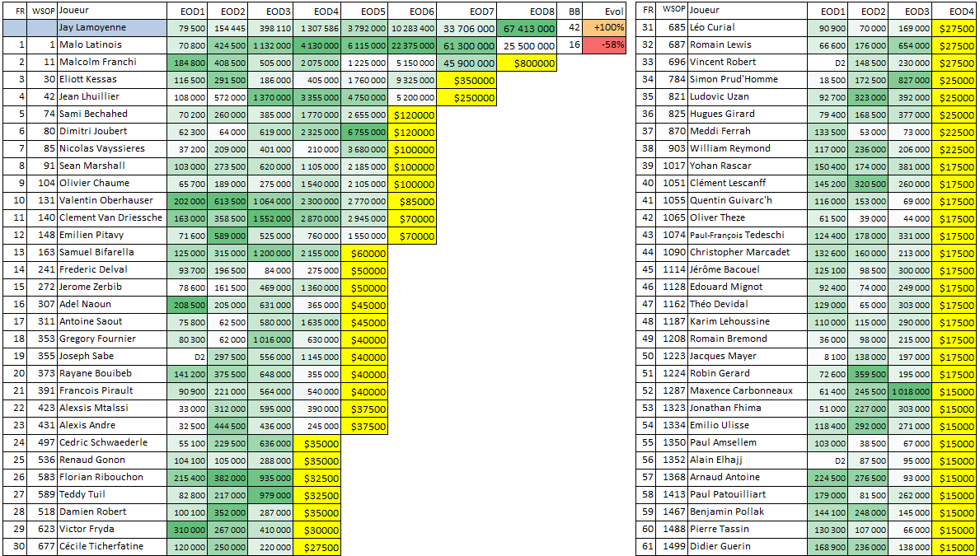Select the Benjamin Pollak name cell
The image size is (980, 556).
tap(747, 512)
